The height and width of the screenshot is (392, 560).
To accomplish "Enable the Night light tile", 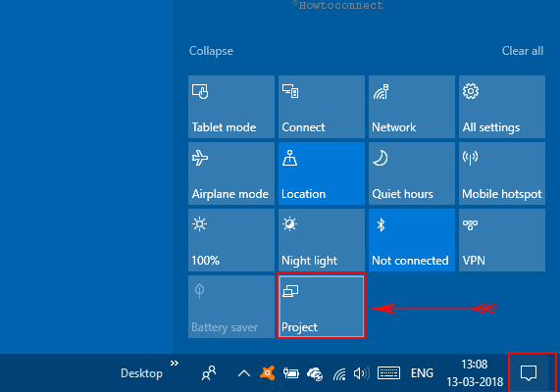I will click(322, 240).
